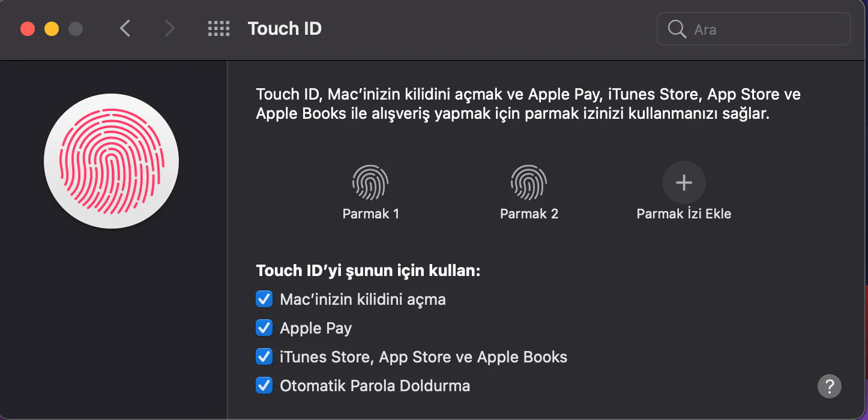
Task: Uncheck the Apple Pay option
Action: click(264, 328)
